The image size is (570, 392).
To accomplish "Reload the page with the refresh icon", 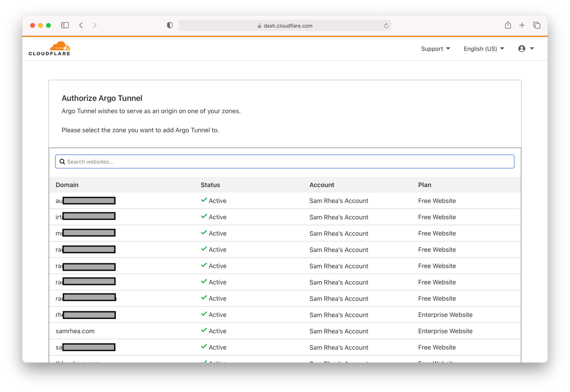I will 386,26.
